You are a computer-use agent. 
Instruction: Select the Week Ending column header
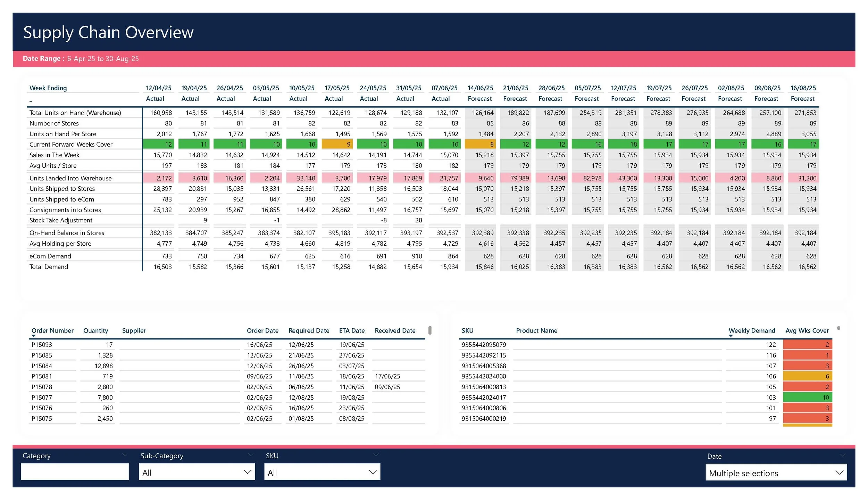tap(48, 88)
